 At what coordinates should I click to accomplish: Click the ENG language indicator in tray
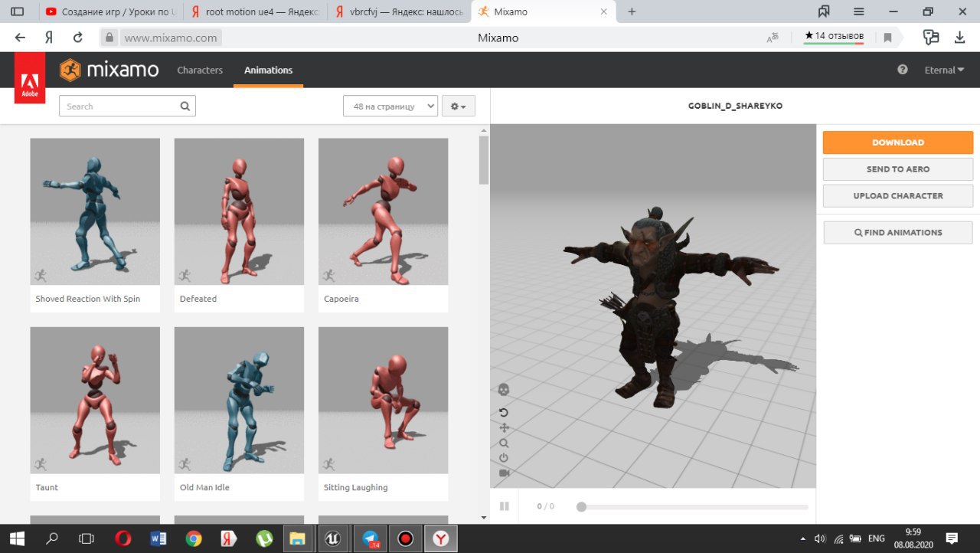click(877, 538)
